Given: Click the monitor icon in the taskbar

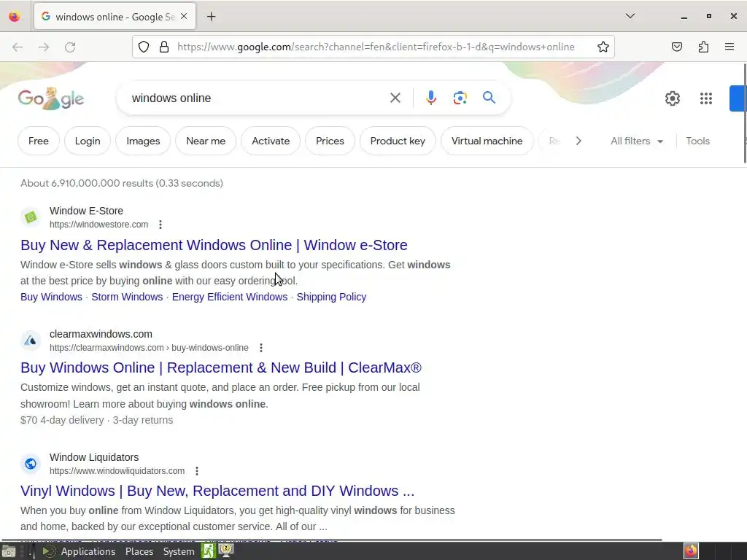Looking at the screenshot, I should tap(226, 551).
